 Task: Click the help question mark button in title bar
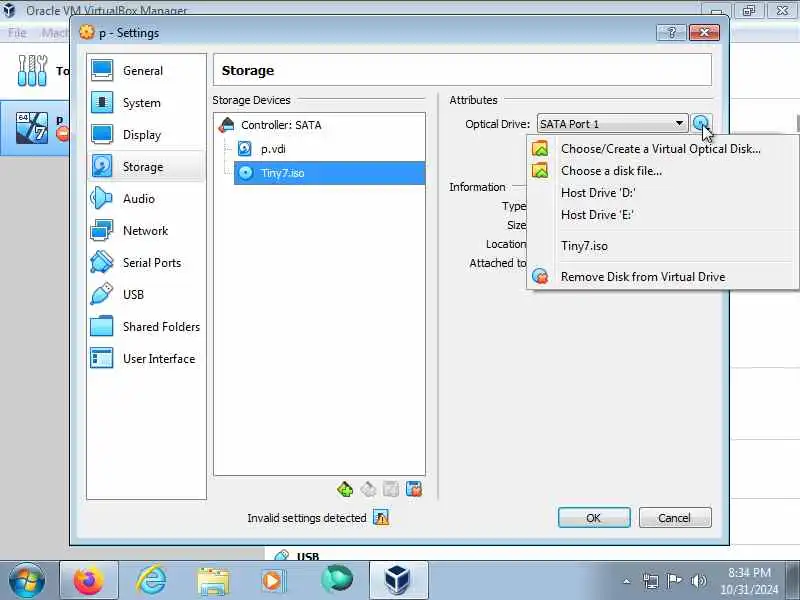tap(671, 33)
